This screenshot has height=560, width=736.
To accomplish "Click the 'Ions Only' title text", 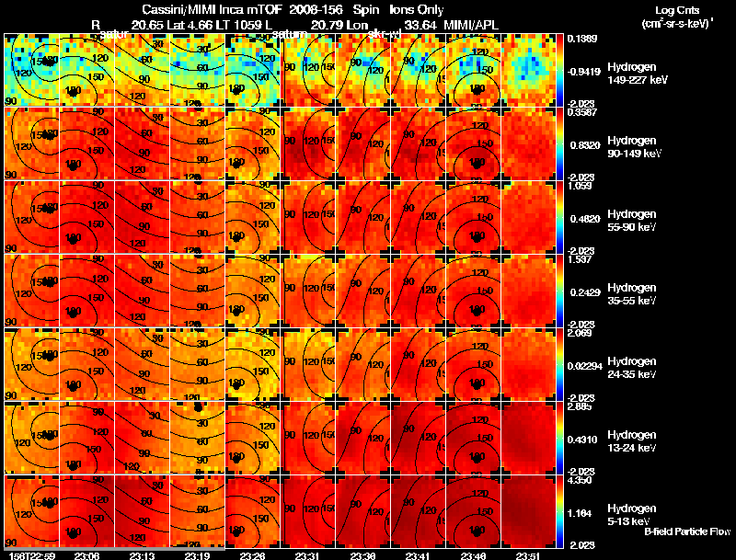I will point(417,9).
